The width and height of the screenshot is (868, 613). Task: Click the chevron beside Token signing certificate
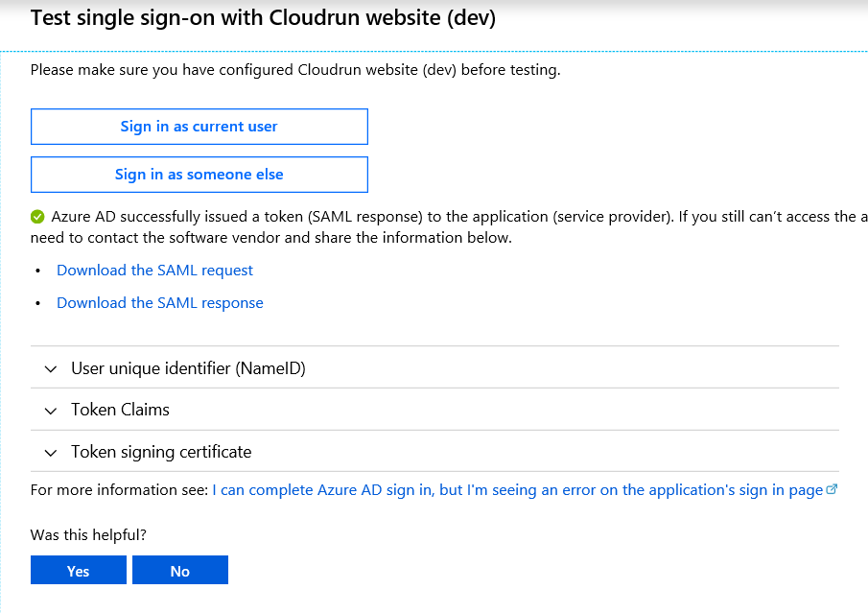50,452
